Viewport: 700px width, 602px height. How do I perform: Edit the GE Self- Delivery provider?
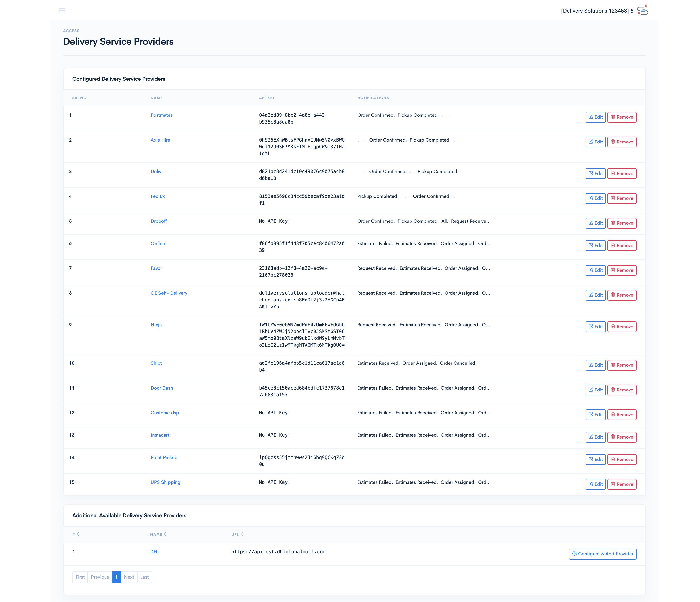(595, 295)
